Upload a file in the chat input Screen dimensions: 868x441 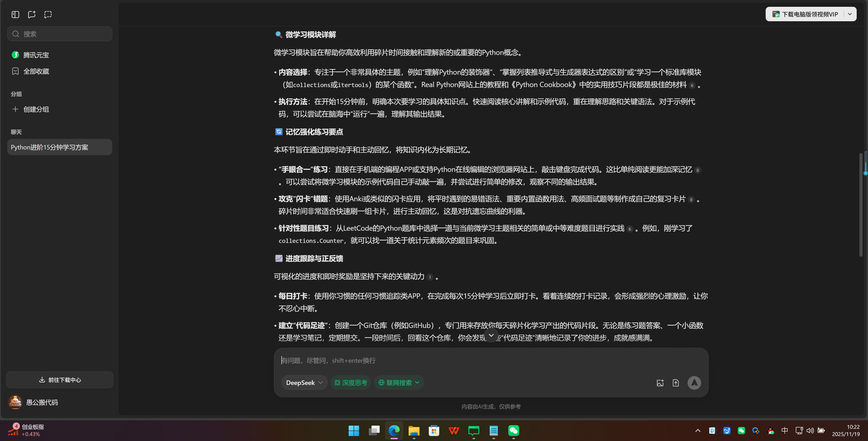[676, 383]
